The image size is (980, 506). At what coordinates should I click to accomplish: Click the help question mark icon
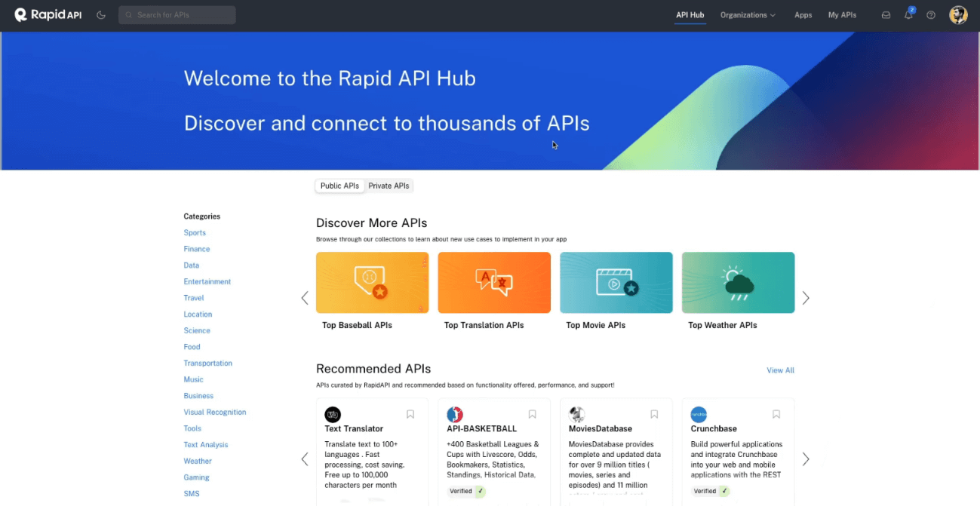[931, 15]
